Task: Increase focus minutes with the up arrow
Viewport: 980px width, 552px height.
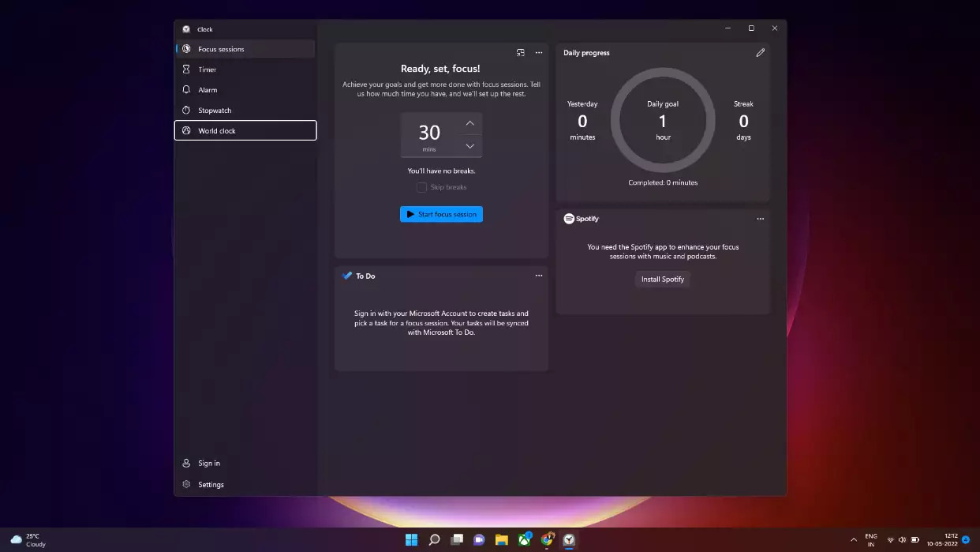Action: 469,123
